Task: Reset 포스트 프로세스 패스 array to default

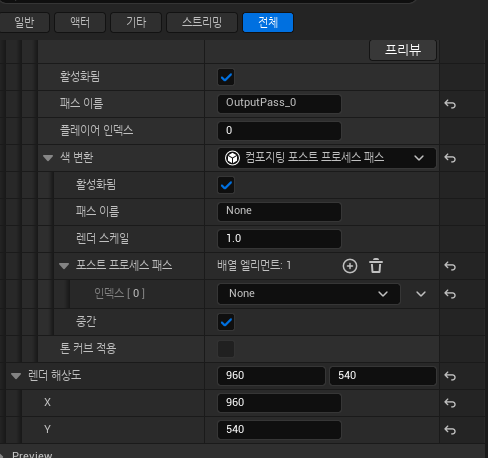Action: click(450, 266)
